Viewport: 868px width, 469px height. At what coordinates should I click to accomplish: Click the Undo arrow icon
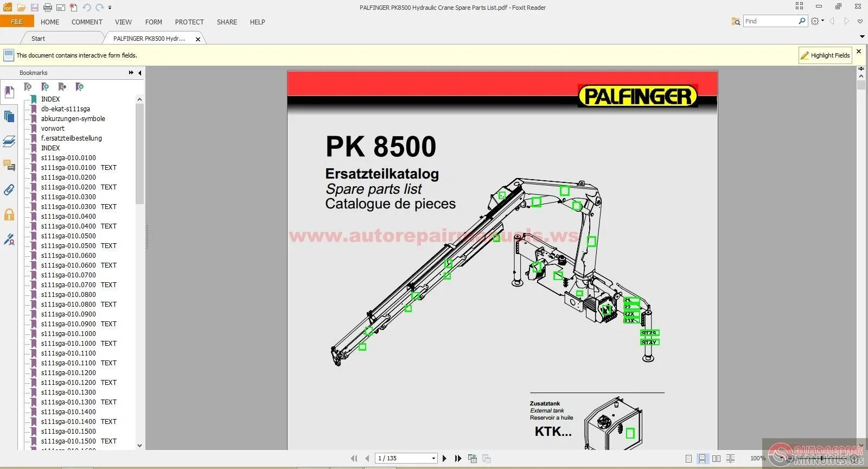87,8
